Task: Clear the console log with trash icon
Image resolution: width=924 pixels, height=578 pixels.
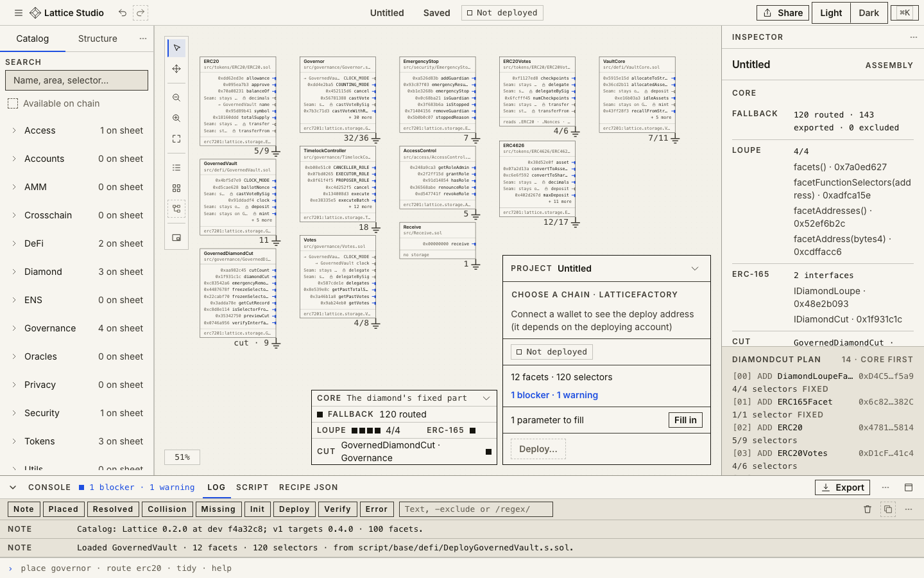Action: click(868, 509)
